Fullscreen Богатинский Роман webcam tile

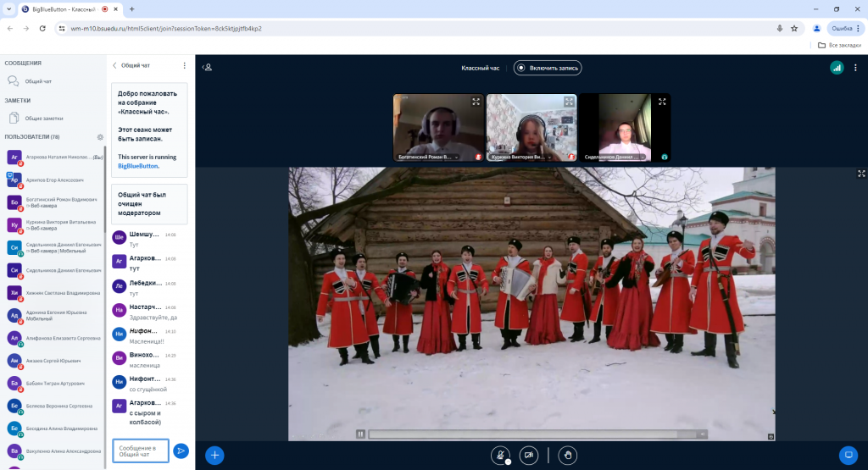476,102
